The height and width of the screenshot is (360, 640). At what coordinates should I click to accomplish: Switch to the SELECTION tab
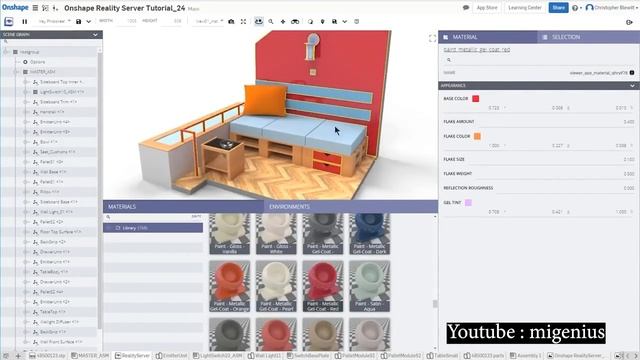589,37
